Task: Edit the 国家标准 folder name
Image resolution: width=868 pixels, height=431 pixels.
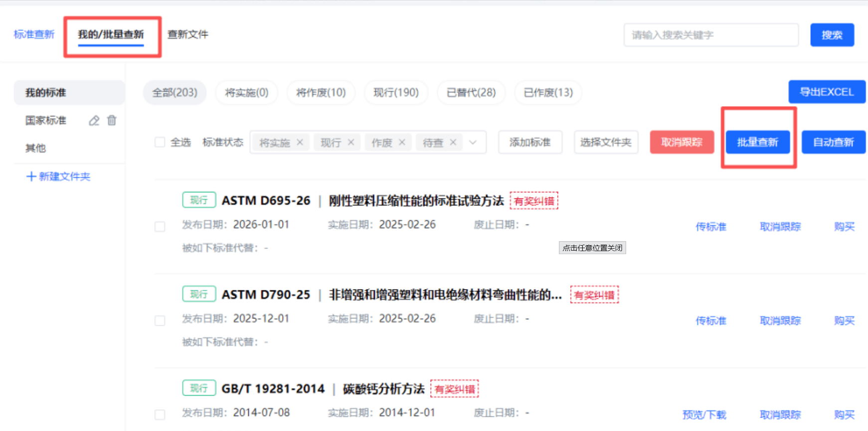Action: (94, 121)
